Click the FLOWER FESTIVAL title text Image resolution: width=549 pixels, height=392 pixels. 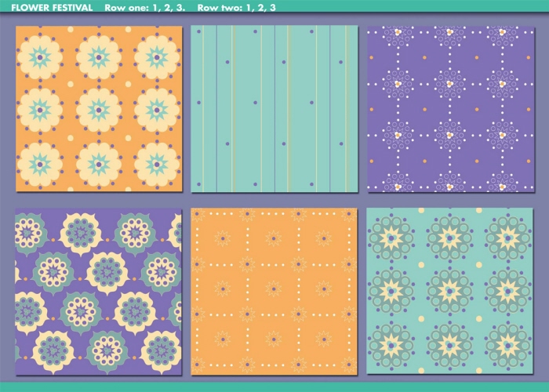52,8
